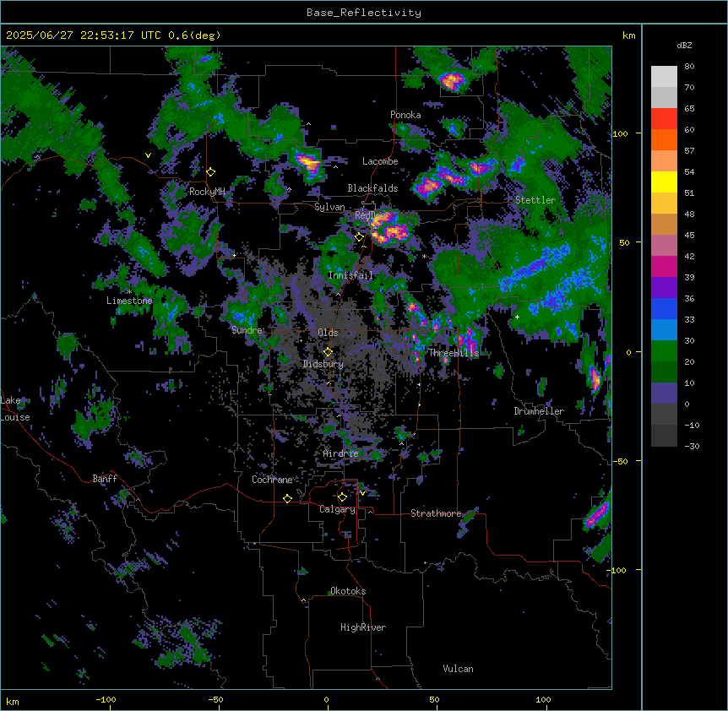Screen dimensions: 728x711
Task: Click the km unit label at the top right
Action: click(629, 35)
